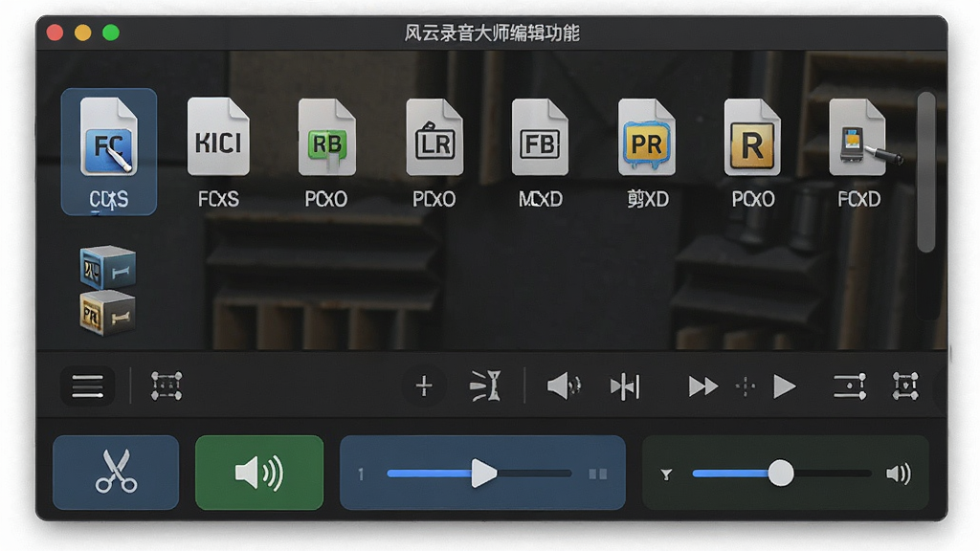Click the low volume icon beside slider
Image resolution: width=980 pixels, height=551 pixels.
666,474
